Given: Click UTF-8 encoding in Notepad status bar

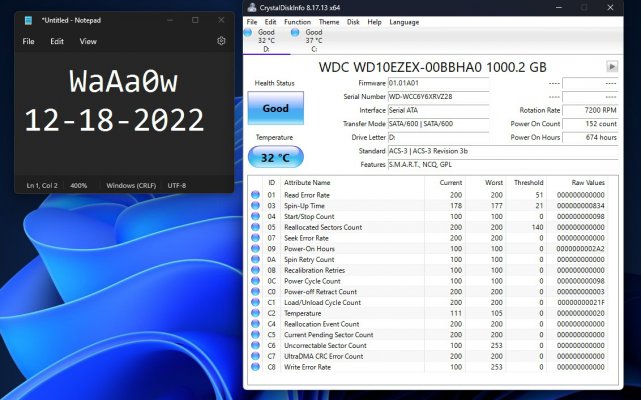Looking at the screenshot, I should [x=177, y=185].
